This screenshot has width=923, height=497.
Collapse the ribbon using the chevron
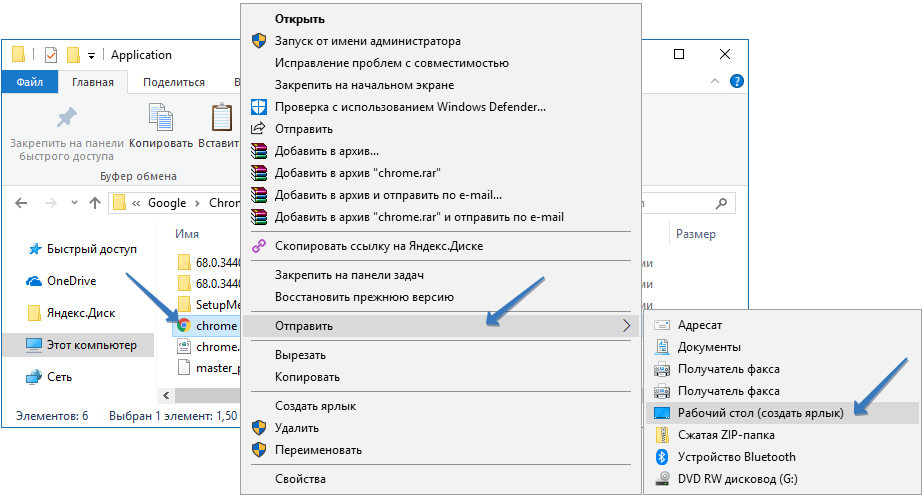coord(716,82)
